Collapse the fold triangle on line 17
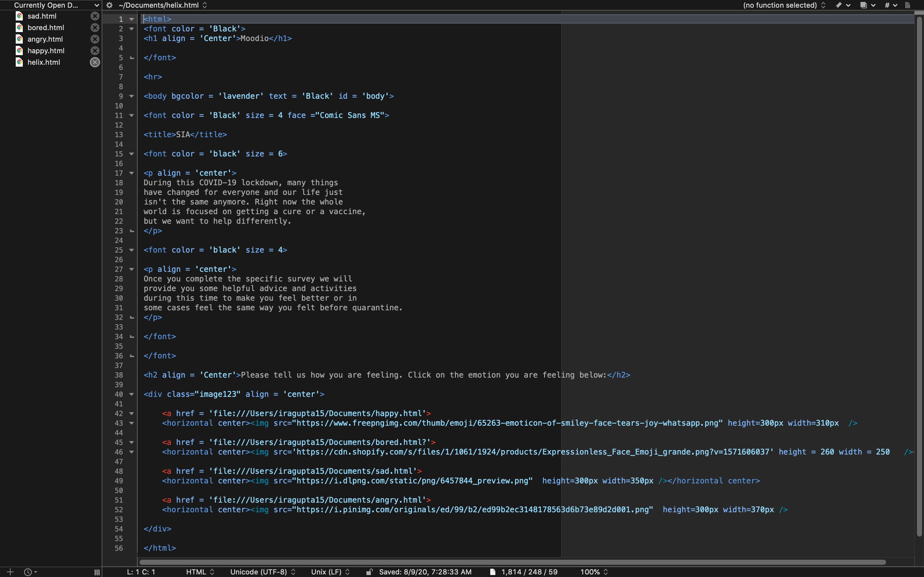The height and width of the screenshot is (577, 924). click(132, 173)
